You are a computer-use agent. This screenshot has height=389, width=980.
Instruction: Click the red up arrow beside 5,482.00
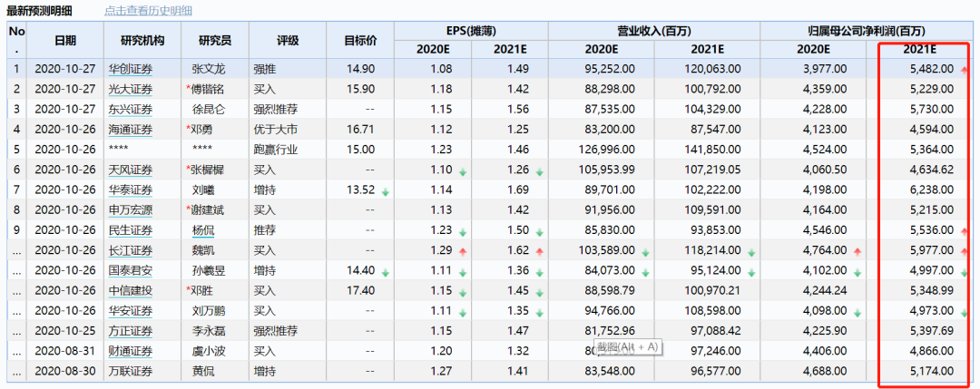coord(965,70)
